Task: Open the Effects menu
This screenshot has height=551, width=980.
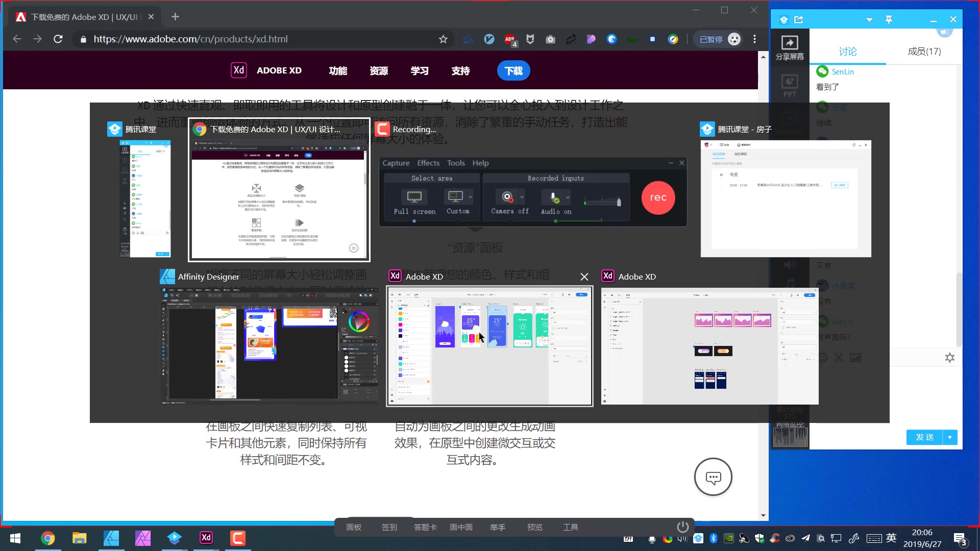Action: click(x=428, y=163)
